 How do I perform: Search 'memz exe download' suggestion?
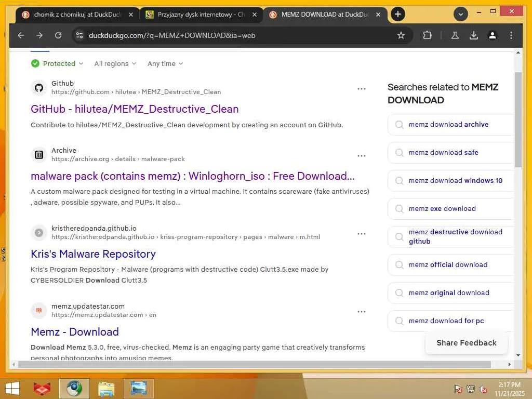point(450,209)
